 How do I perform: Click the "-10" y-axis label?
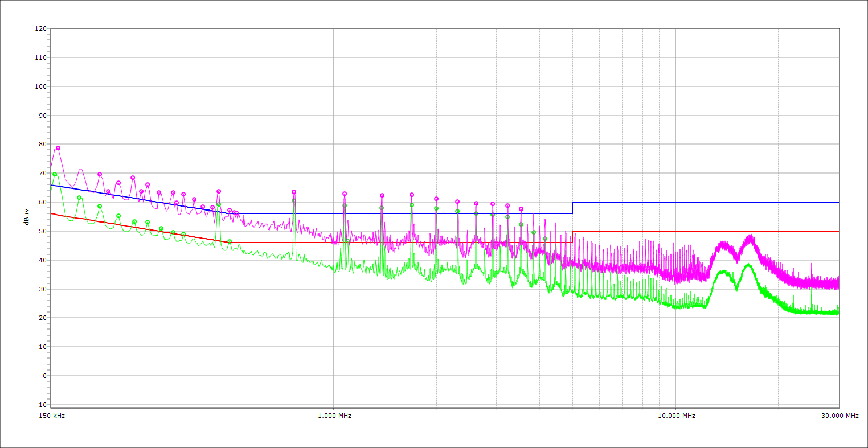tap(40, 405)
